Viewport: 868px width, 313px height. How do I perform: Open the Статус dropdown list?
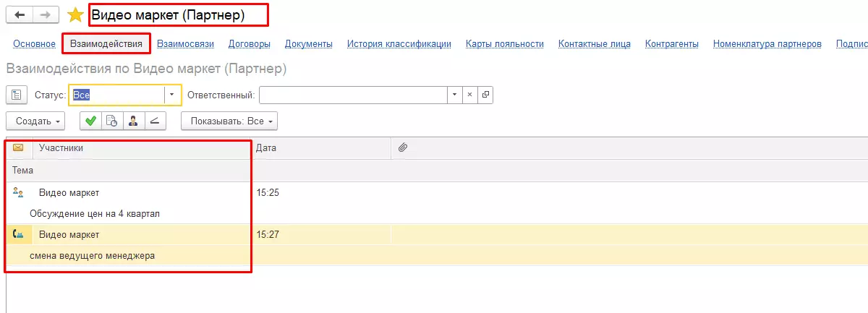click(172, 95)
